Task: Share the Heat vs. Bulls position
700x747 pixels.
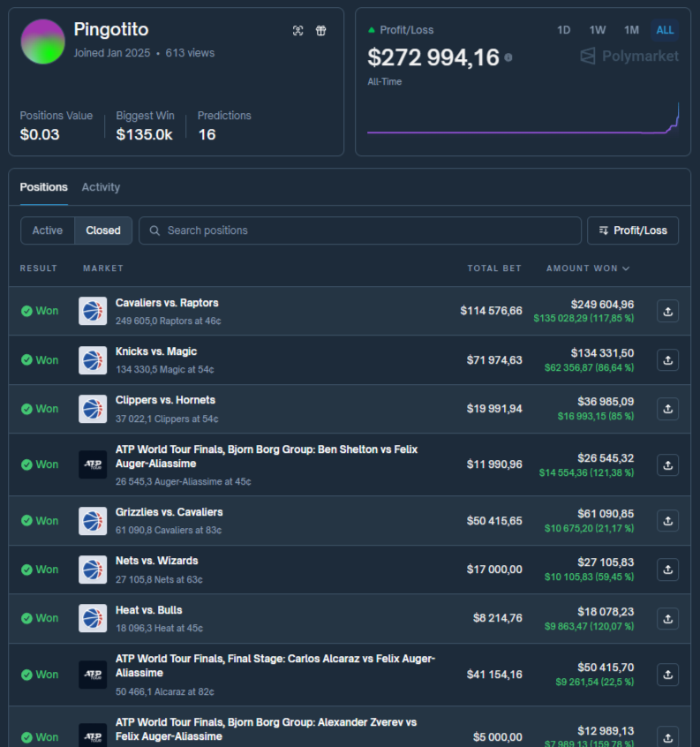Action: 667,618
